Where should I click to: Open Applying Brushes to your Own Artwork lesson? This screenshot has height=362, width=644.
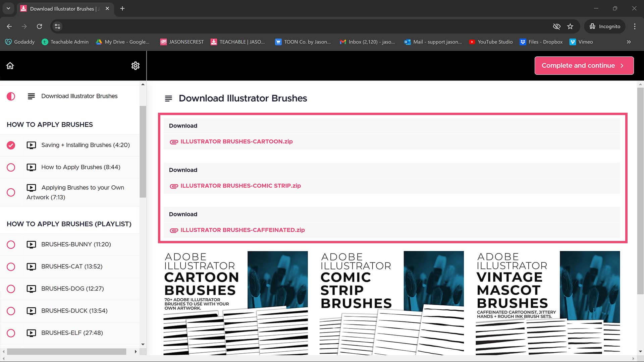click(x=75, y=192)
